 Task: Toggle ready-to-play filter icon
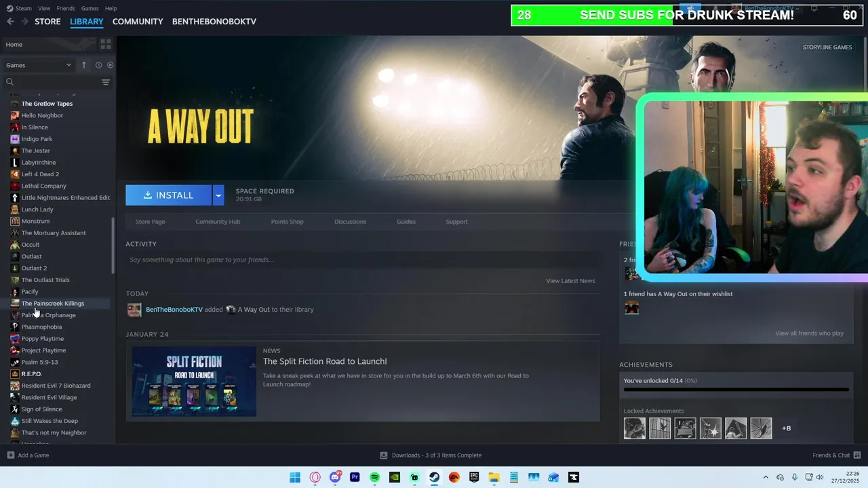click(110, 65)
